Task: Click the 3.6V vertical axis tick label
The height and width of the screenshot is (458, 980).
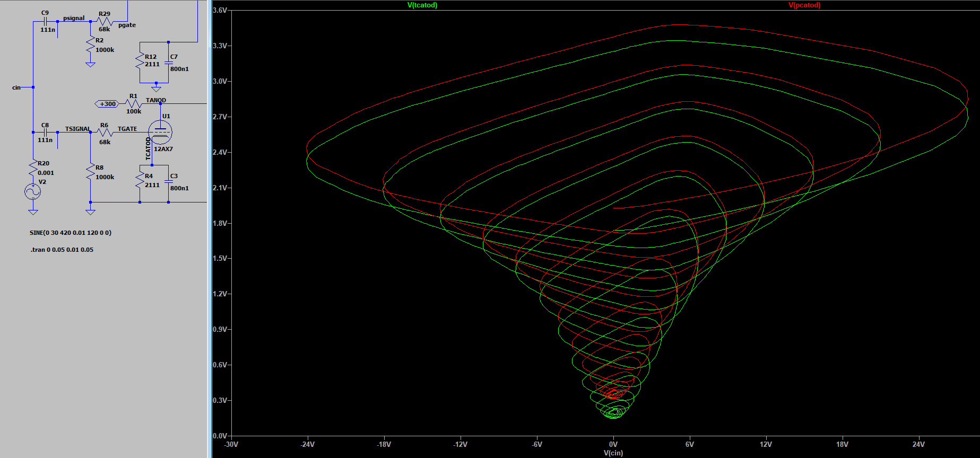Action: (x=220, y=11)
